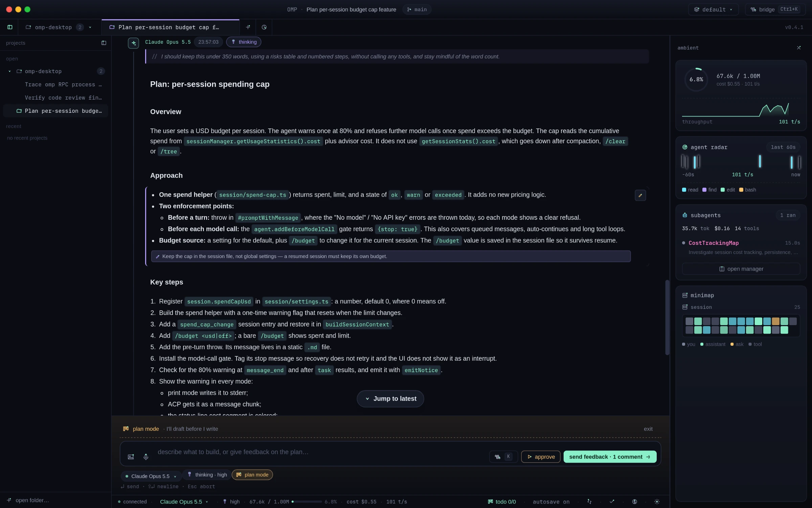
Task: Toggle the thinking pill on the message header
Action: [x=244, y=42]
